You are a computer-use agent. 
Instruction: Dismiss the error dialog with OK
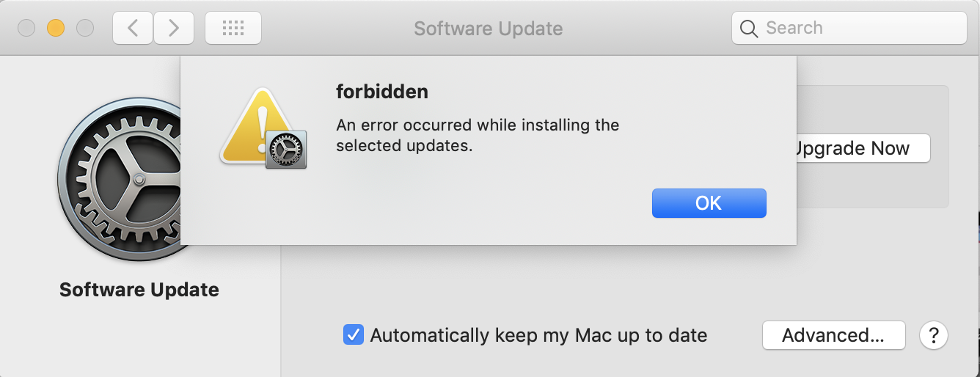click(709, 203)
